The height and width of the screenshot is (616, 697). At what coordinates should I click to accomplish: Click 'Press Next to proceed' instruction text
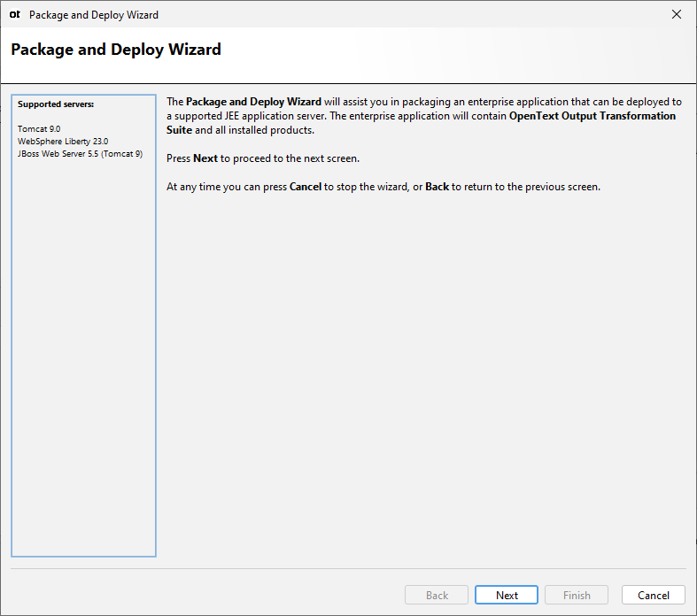(263, 158)
